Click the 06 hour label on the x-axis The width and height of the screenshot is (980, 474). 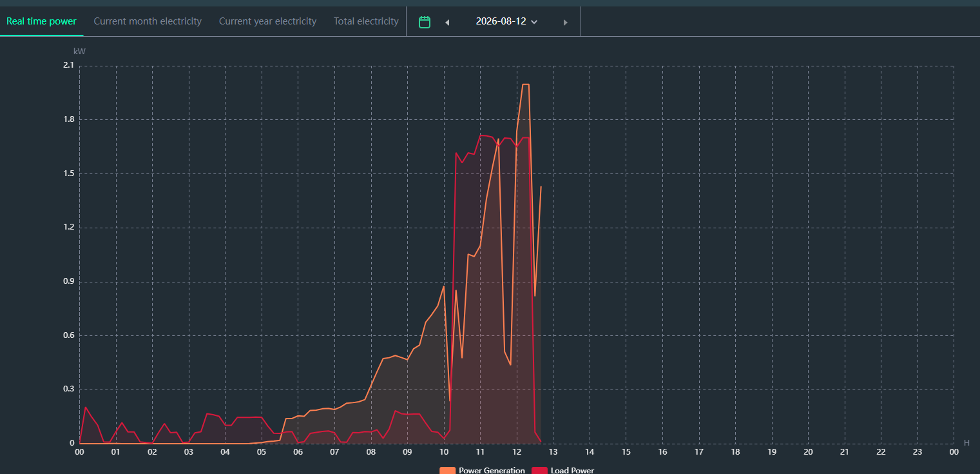coord(298,452)
